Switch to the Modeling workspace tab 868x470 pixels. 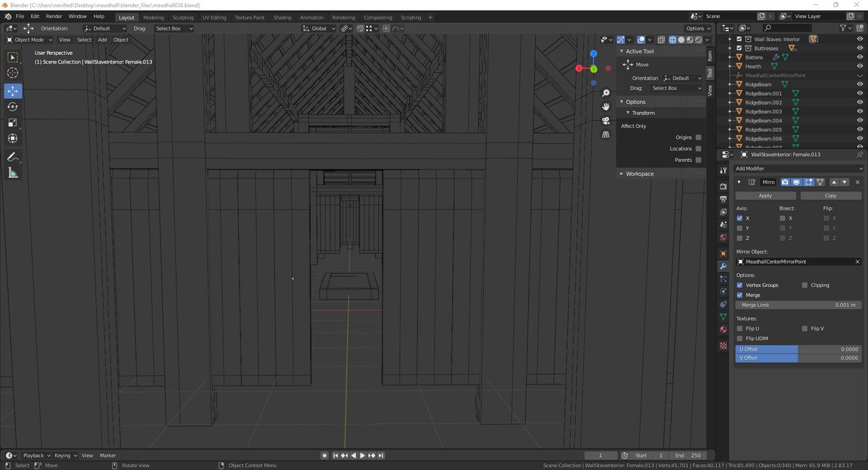[153, 17]
